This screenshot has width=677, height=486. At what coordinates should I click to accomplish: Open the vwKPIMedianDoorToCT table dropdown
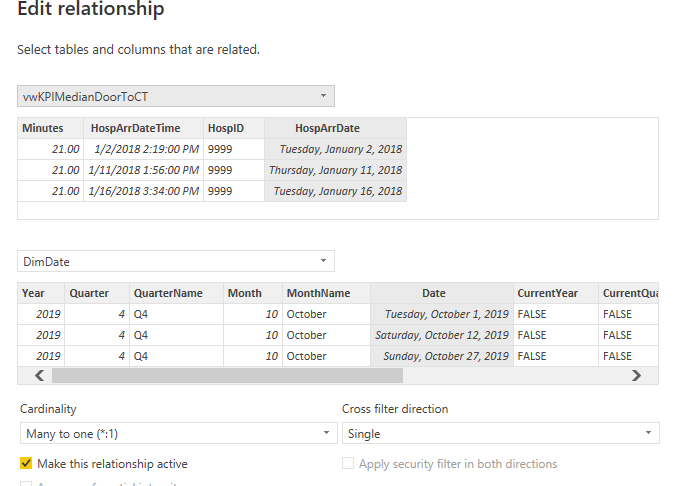[176, 96]
